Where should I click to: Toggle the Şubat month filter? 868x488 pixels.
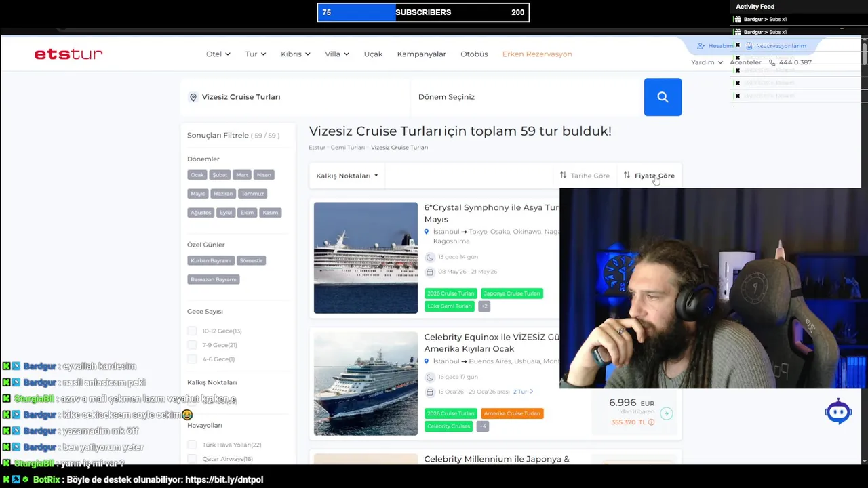(220, 175)
